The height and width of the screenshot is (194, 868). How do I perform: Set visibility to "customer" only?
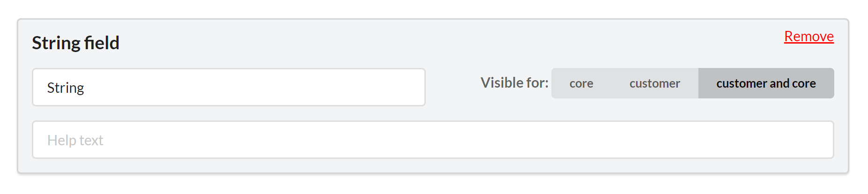point(654,83)
